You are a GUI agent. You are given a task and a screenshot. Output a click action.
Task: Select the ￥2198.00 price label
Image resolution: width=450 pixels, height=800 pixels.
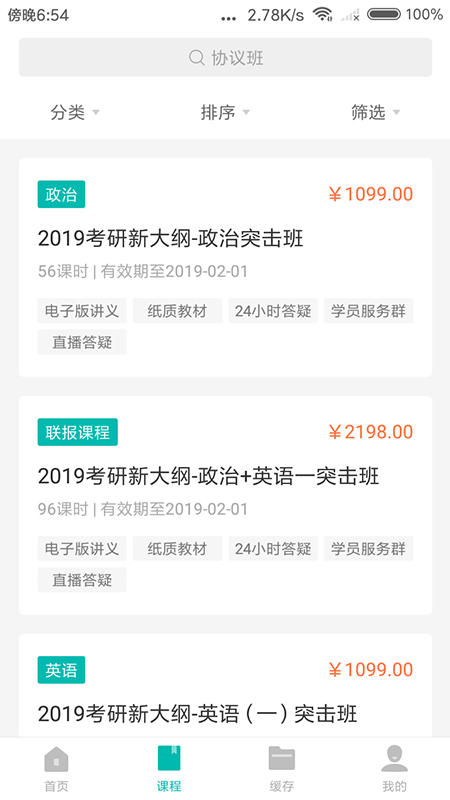click(370, 432)
